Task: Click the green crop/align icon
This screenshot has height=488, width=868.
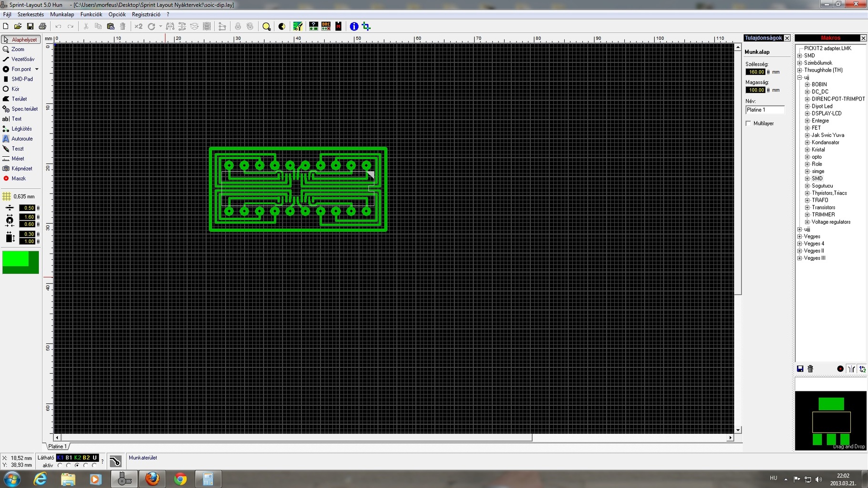Action: (366, 27)
